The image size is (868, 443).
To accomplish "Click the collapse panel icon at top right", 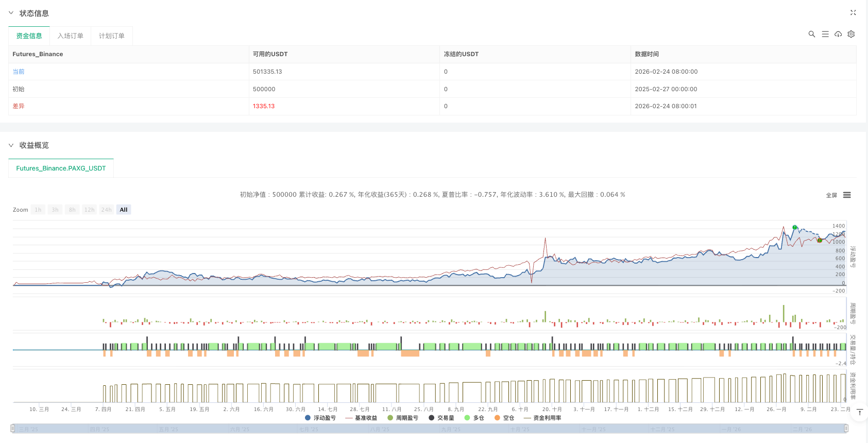I will (x=853, y=13).
